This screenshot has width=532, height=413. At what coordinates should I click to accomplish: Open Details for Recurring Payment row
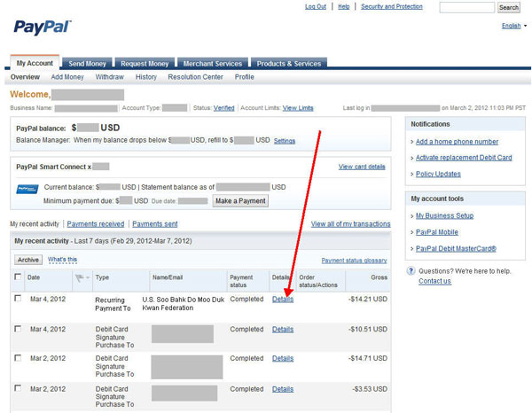283,299
